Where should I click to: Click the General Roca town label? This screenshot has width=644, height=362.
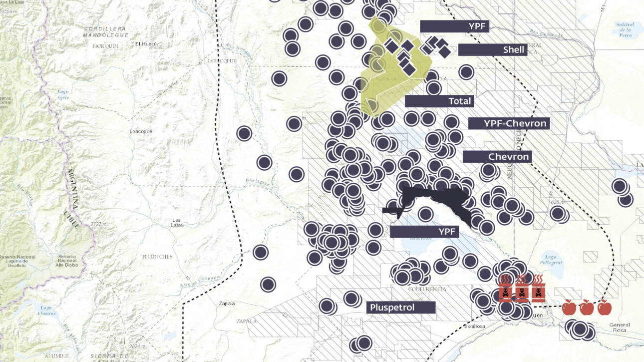[x=619, y=328]
